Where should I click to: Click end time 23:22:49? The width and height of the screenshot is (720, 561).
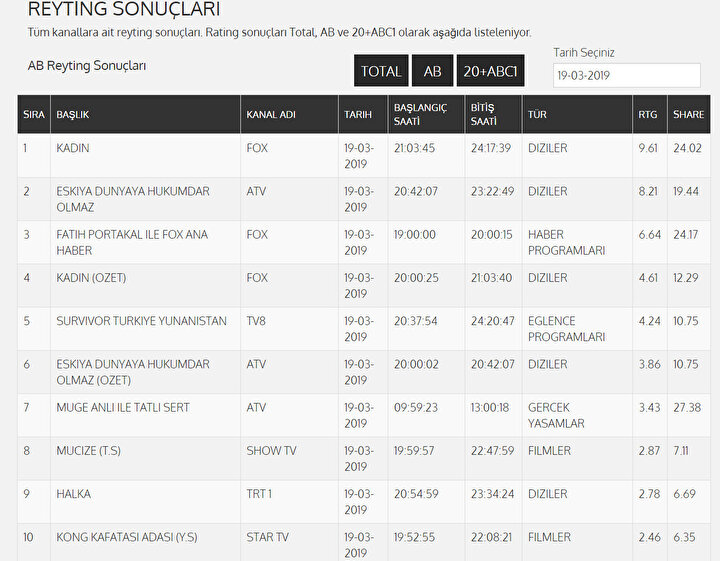[x=492, y=191]
